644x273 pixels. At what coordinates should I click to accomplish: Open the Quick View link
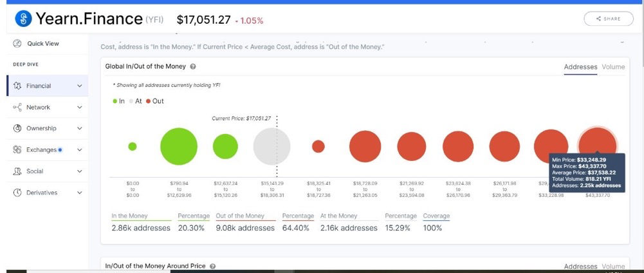click(42, 43)
